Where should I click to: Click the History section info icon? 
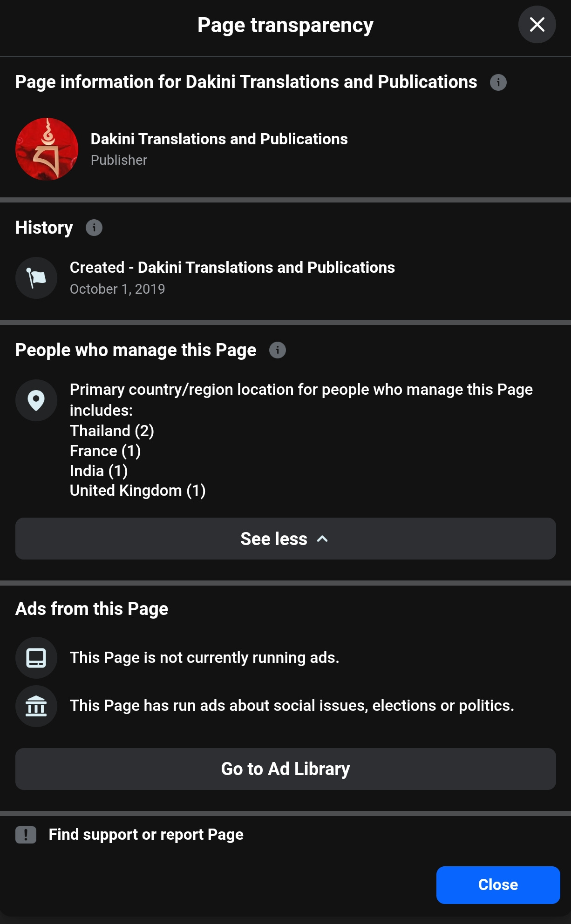(x=94, y=228)
